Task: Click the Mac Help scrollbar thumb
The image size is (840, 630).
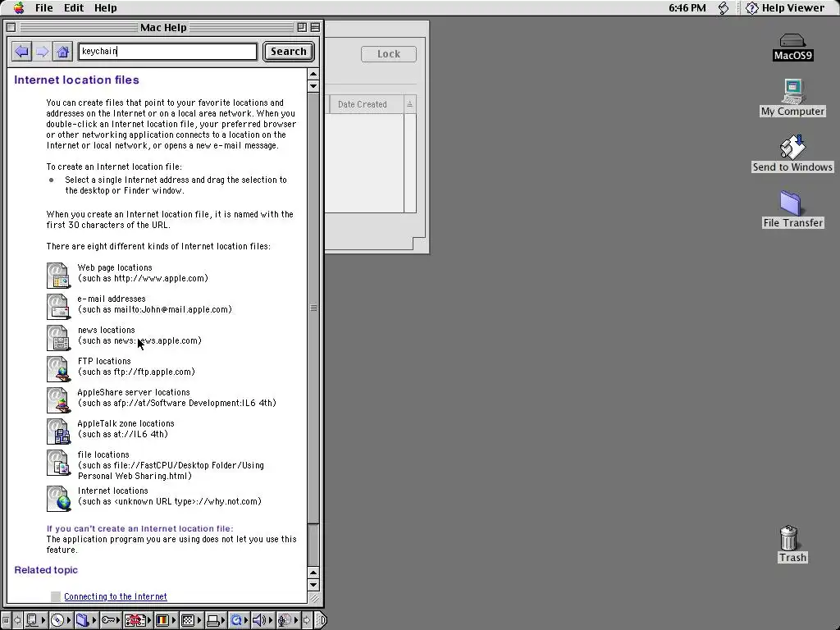Action: (x=313, y=308)
